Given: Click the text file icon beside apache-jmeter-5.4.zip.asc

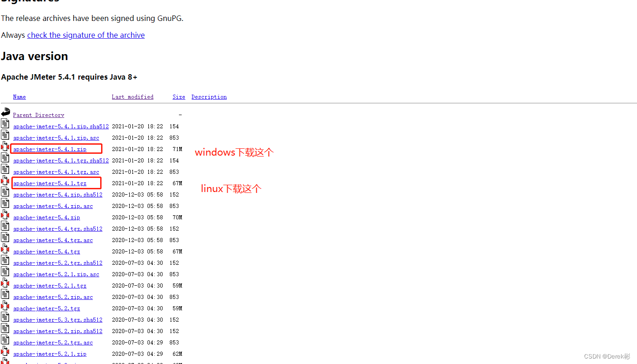Looking at the screenshot, I should point(5,202).
